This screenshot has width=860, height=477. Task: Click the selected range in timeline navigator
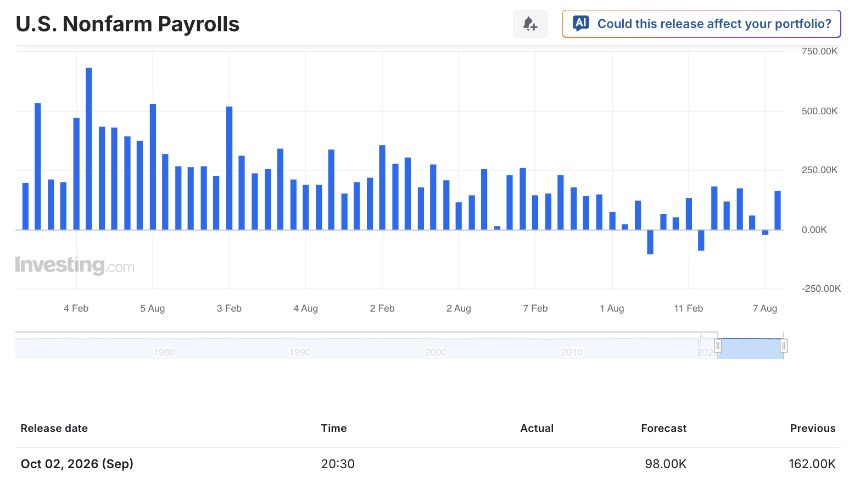(750, 349)
